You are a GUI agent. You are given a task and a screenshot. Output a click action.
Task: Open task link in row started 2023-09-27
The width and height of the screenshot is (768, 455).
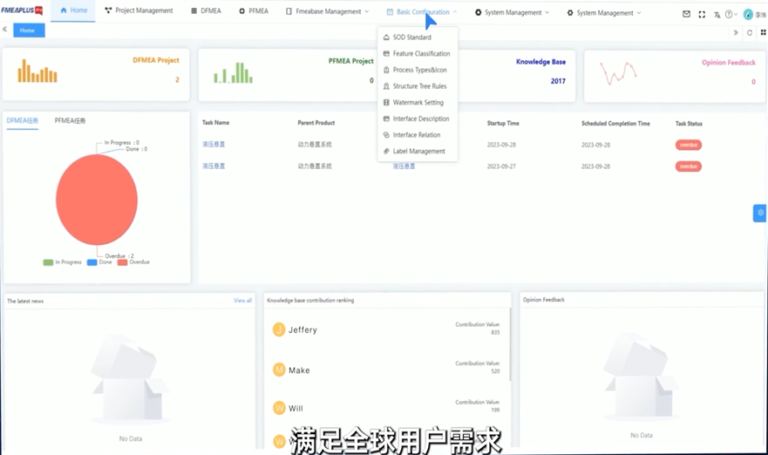[214, 166]
